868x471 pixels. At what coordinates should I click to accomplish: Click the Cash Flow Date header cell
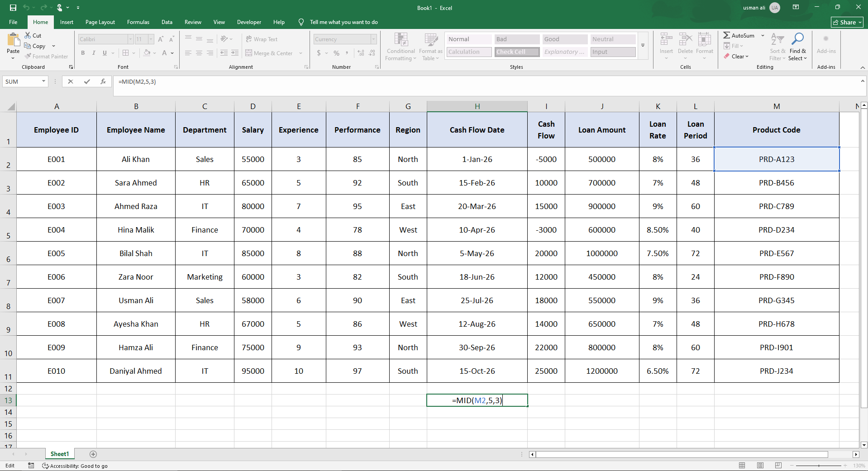point(477,130)
